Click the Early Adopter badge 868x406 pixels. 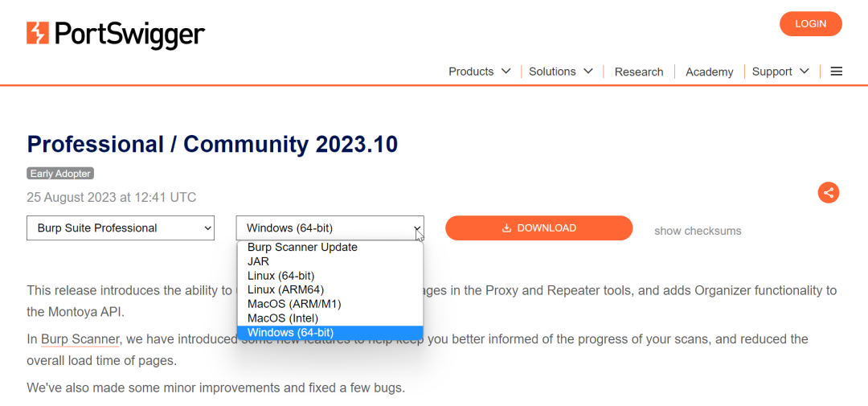(x=60, y=174)
